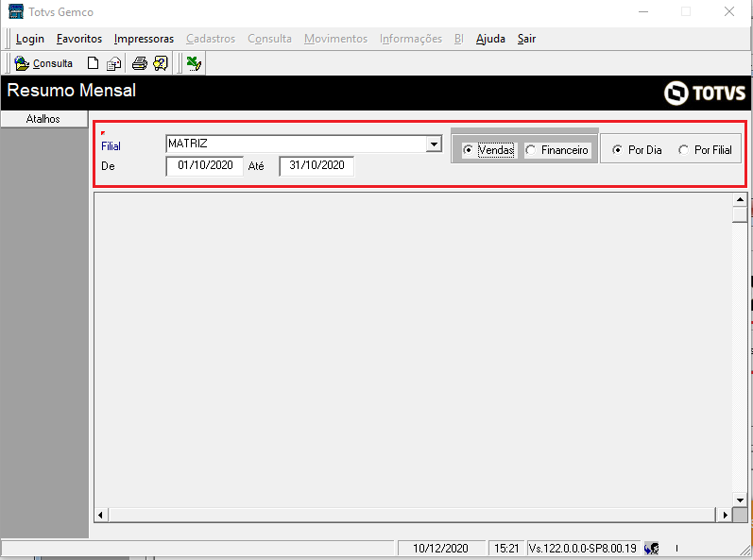Click version text Vs.122.0.0.0-SP8.00.19
The height and width of the screenshot is (560, 753).
tap(583, 548)
